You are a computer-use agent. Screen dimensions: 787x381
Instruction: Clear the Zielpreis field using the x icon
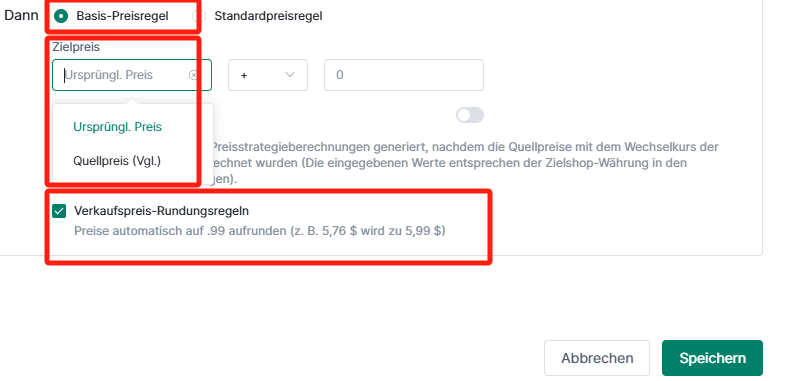click(193, 75)
